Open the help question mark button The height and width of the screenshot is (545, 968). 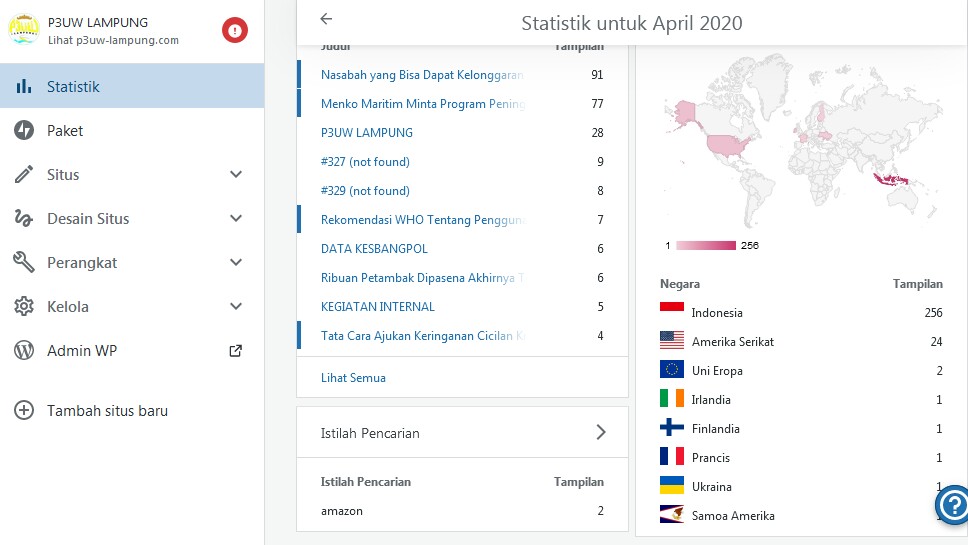point(953,505)
